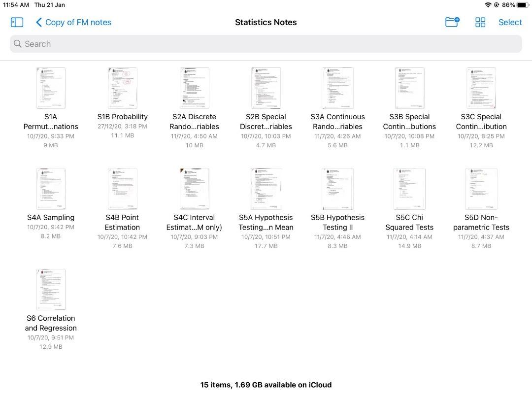The width and height of the screenshot is (532, 399).
Task: Open S2B Special Discrete Variables file
Action: click(x=266, y=89)
